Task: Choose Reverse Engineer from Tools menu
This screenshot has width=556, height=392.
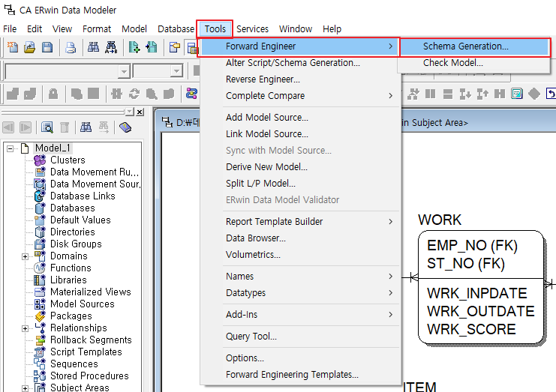Action: coord(300,79)
